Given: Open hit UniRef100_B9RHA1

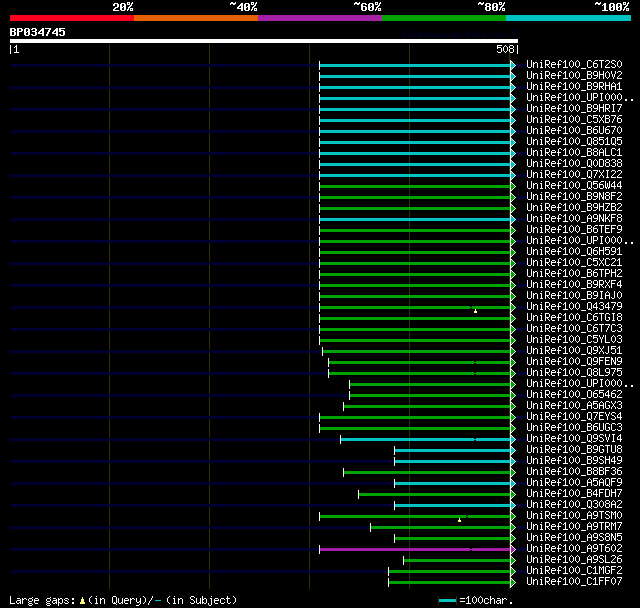Looking at the screenshot, I should pos(574,87).
